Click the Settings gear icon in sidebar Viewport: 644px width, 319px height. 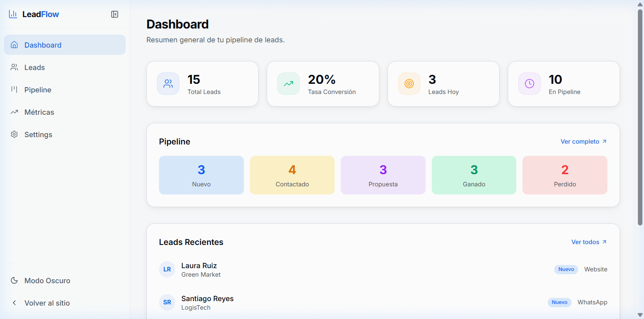[x=14, y=134]
